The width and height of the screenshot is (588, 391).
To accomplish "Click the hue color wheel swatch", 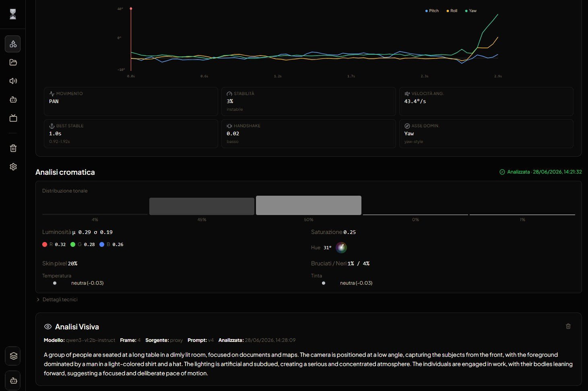I will (341, 248).
